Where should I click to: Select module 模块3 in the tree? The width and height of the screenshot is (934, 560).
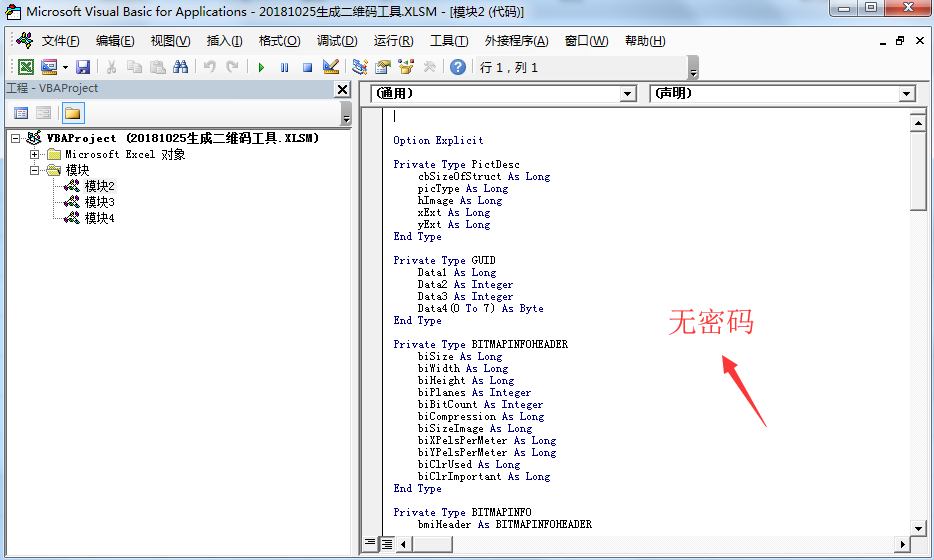[x=99, y=203]
